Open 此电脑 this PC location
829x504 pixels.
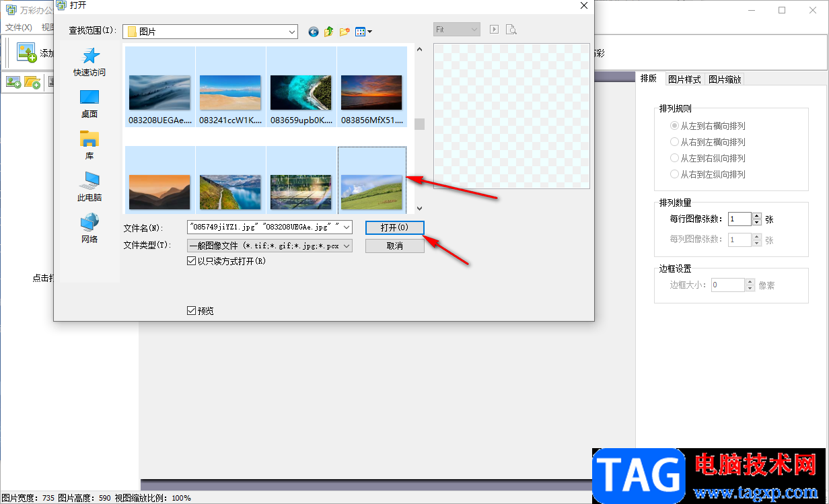point(89,187)
